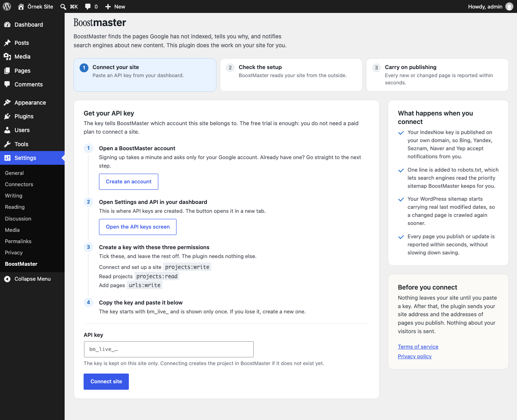
Task: Open Media under the Settings submenu
Action: point(32,230)
